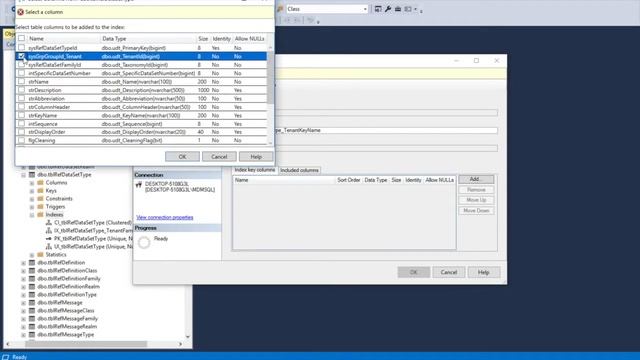Collapse the dbo.tblRefDataSetType table node

pos(23,175)
